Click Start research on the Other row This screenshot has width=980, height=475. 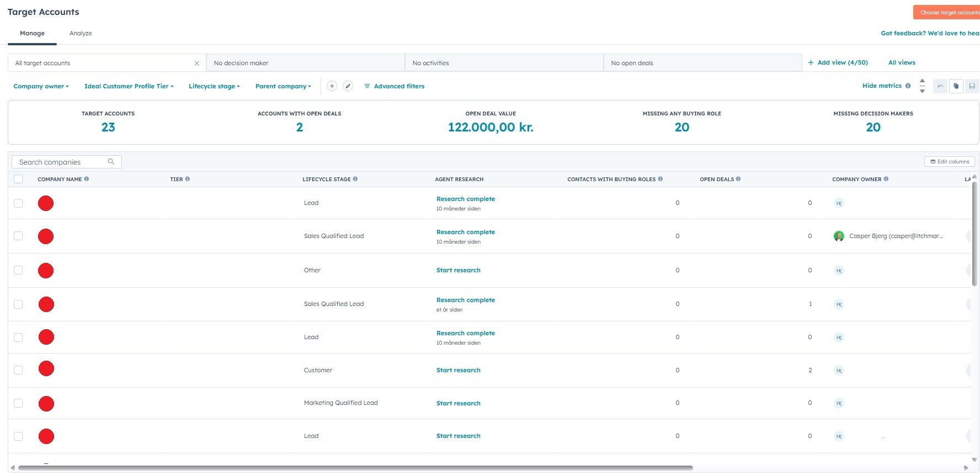pyautogui.click(x=458, y=270)
